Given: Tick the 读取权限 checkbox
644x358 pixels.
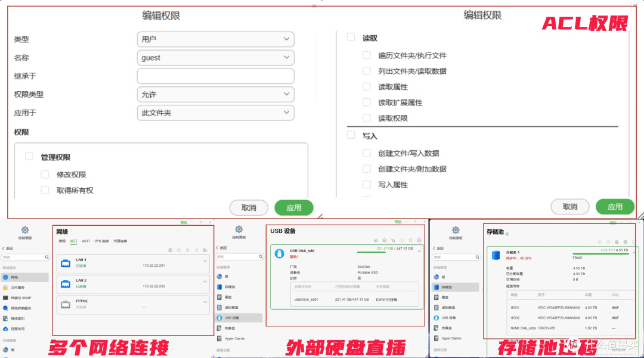Looking at the screenshot, I should point(366,118).
